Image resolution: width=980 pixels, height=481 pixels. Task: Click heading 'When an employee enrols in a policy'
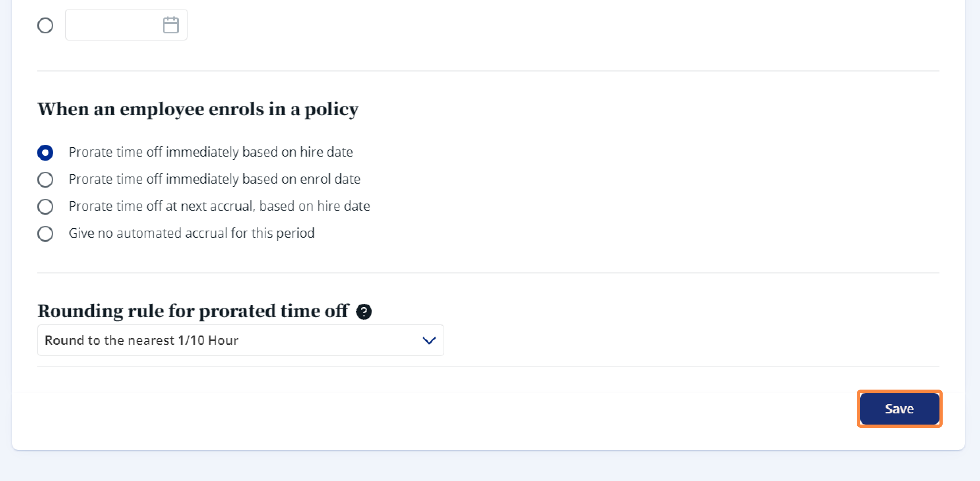click(x=198, y=109)
